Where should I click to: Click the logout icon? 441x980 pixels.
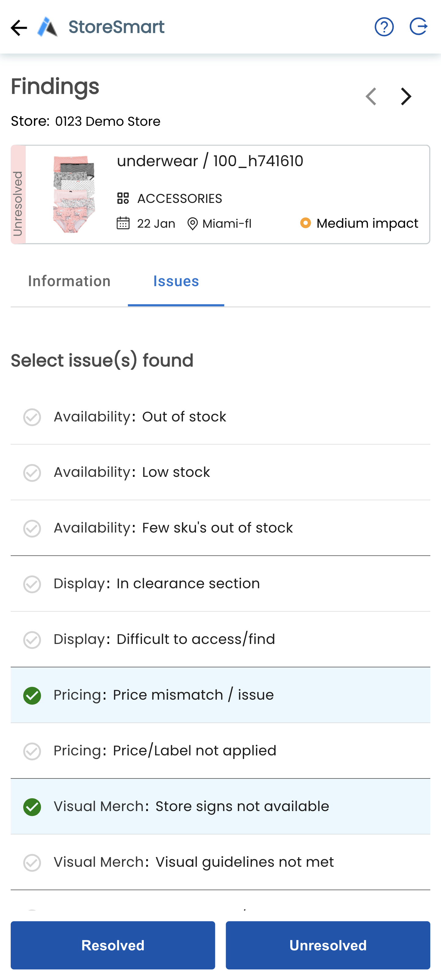(418, 27)
